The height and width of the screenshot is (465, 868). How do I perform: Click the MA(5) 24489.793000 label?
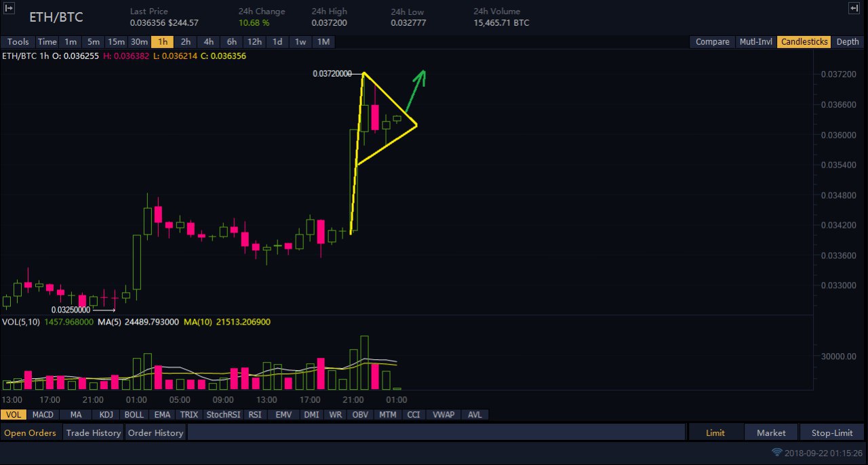click(138, 322)
